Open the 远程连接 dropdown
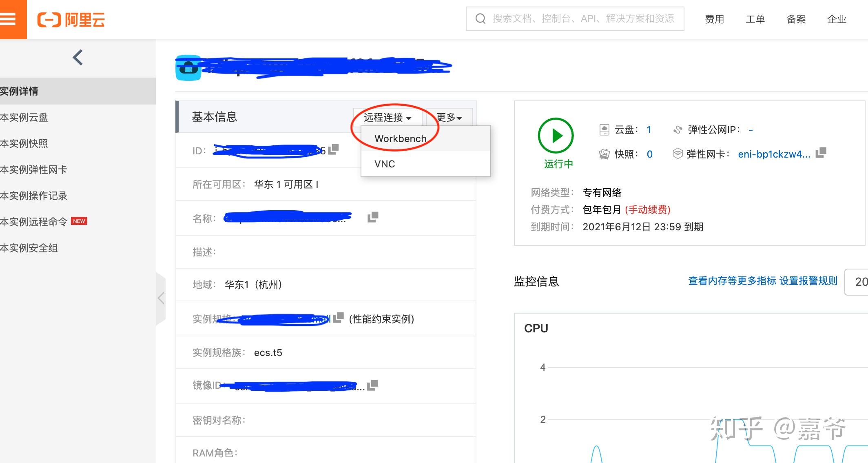This screenshot has width=868, height=463. pos(387,118)
